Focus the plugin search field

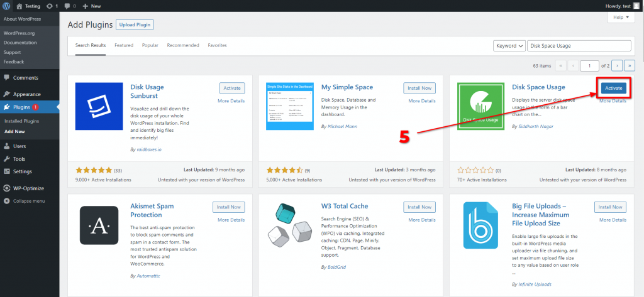(x=579, y=46)
